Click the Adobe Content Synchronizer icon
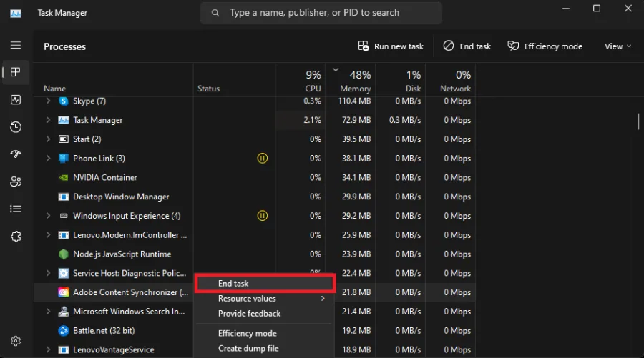 pos(63,292)
